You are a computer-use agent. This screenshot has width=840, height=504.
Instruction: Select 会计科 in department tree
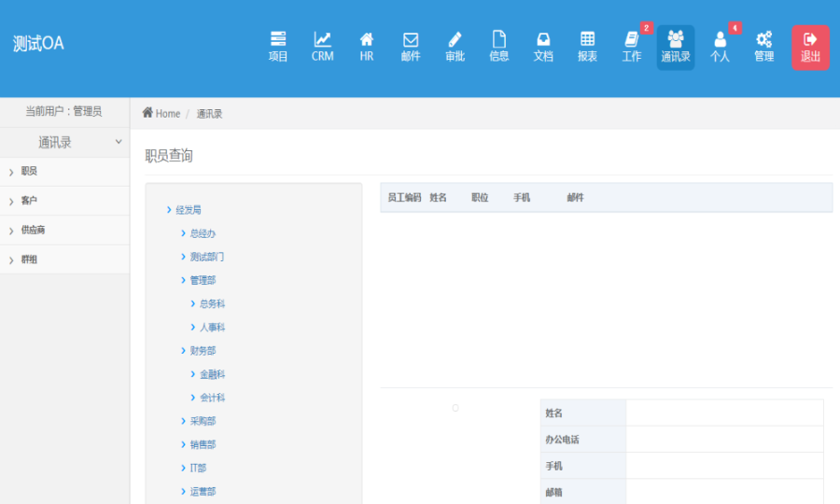click(212, 398)
